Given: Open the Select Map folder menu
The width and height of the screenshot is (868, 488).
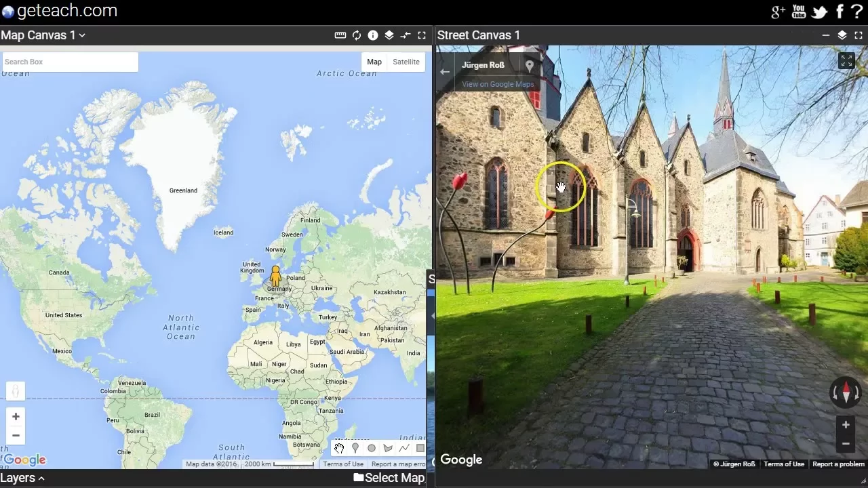Looking at the screenshot, I should point(389,478).
